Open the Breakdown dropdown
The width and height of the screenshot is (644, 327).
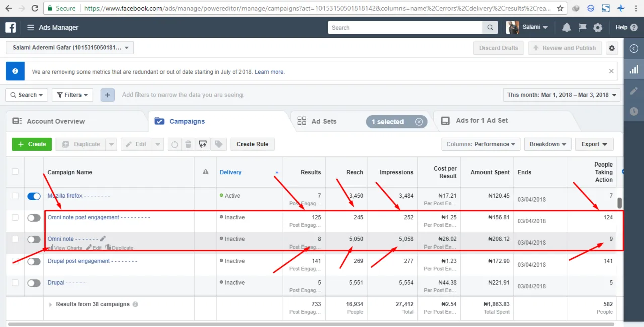548,144
